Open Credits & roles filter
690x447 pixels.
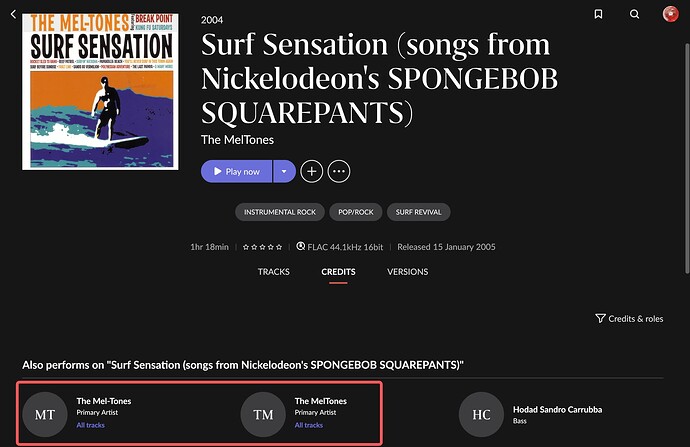coord(629,318)
